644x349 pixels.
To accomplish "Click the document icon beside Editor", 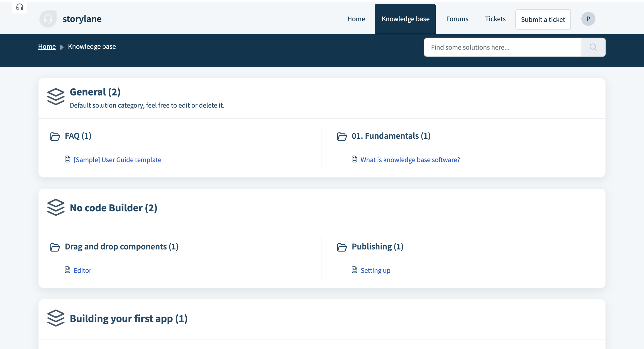I will [x=67, y=270].
